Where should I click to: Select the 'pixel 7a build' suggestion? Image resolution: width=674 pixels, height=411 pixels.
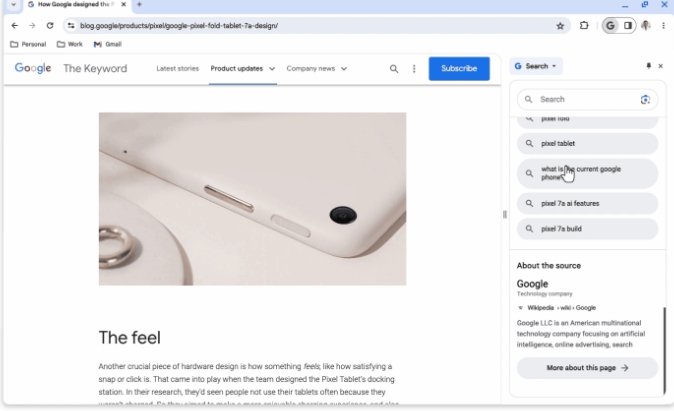[x=587, y=229]
